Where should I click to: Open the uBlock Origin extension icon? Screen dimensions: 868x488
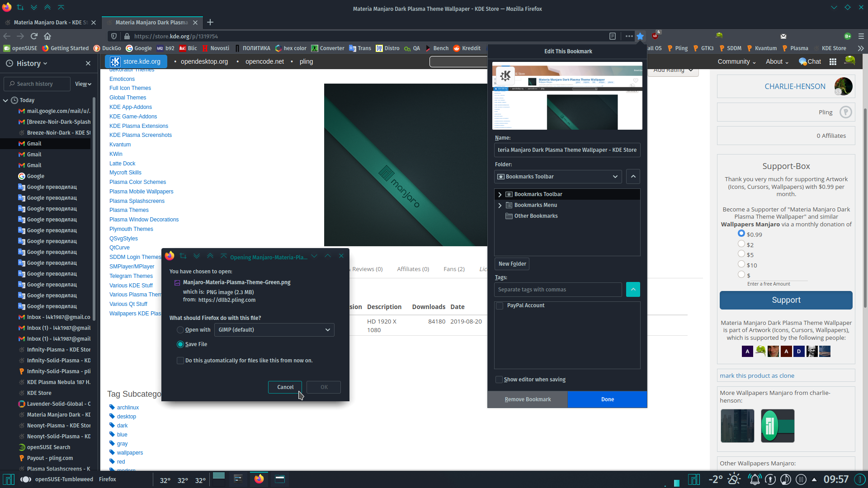click(655, 36)
